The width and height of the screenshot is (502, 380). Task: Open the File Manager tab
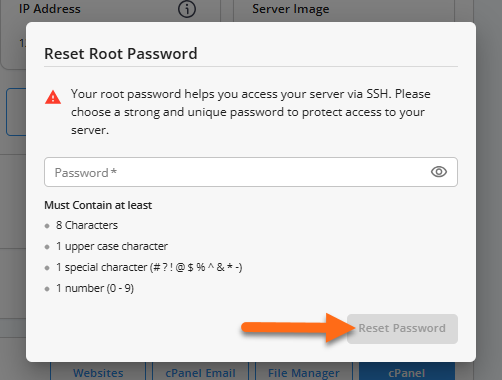click(304, 372)
